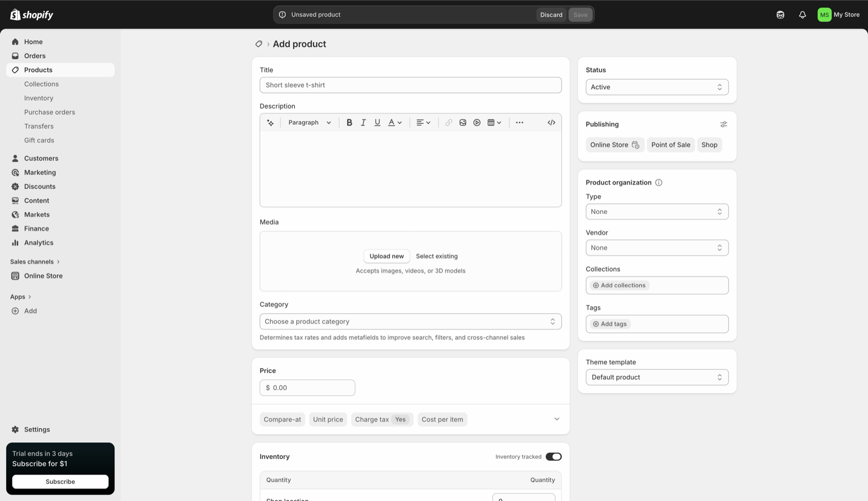Switch to HTML code view
This screenshot has height=501, width=868.
pyautogui.click(x=551, y=123)
